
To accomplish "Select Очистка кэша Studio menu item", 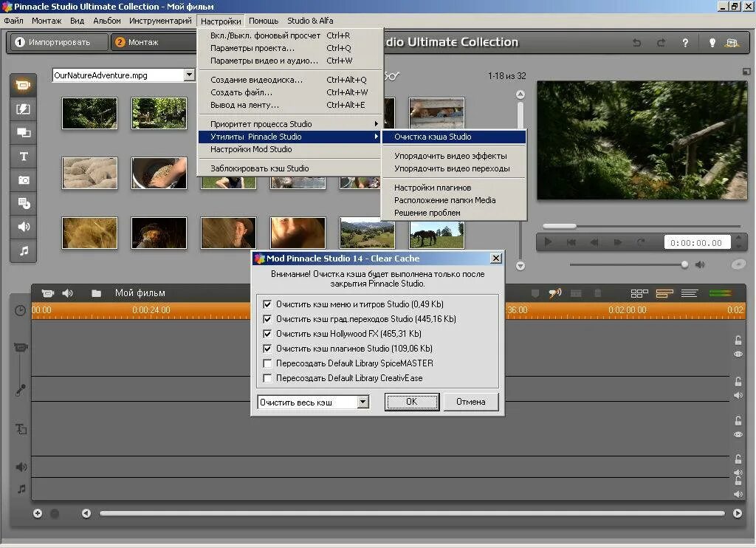I will (x=454, y=137).
